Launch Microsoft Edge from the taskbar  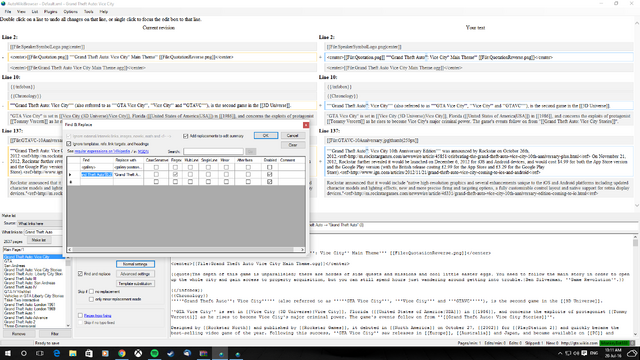pos(56,353)
